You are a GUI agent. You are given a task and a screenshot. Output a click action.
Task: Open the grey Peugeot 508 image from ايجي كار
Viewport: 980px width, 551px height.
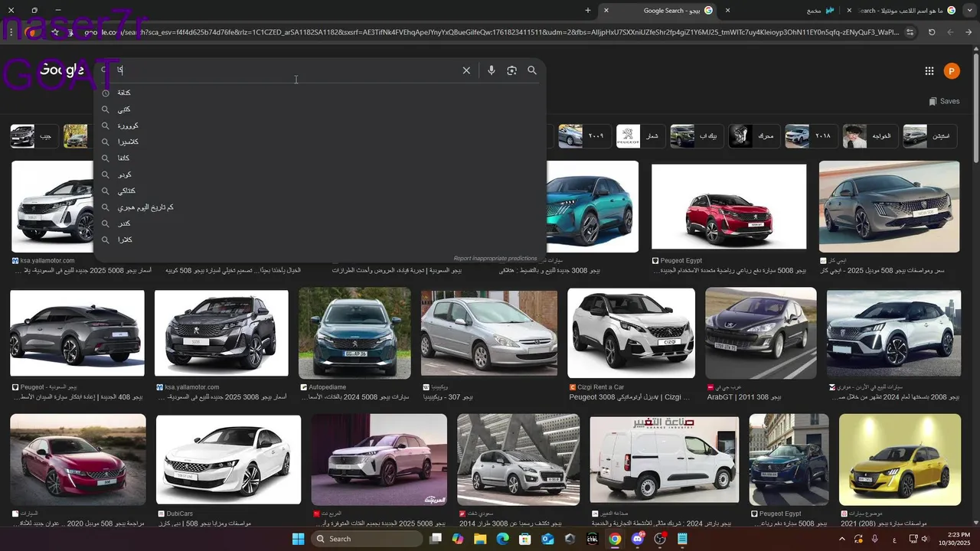[889, 207]
